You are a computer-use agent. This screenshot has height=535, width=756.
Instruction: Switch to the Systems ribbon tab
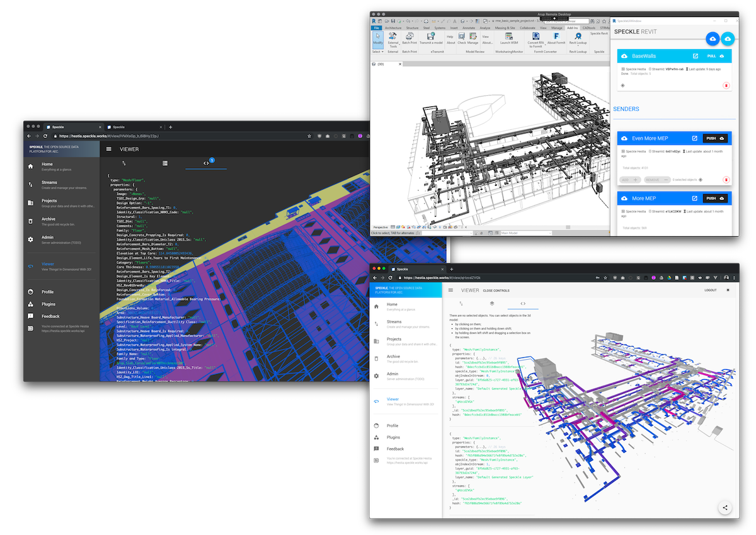[440, 28]
